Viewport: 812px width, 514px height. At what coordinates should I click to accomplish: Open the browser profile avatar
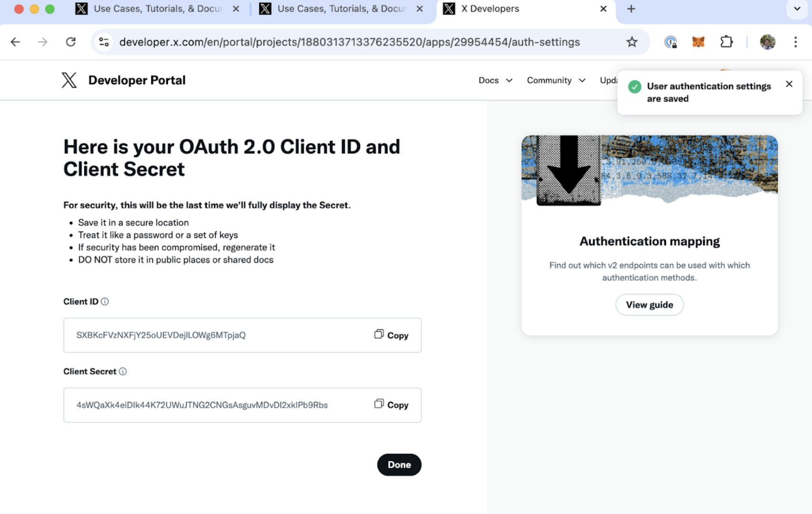click(767, 42)
